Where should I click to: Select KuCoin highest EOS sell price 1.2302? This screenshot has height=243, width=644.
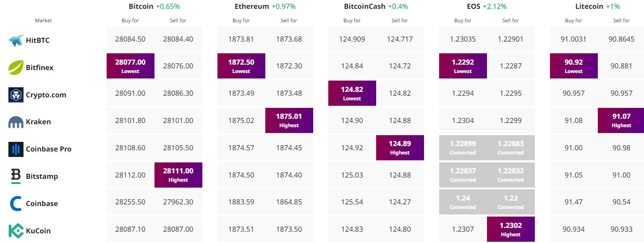(511, 229)
